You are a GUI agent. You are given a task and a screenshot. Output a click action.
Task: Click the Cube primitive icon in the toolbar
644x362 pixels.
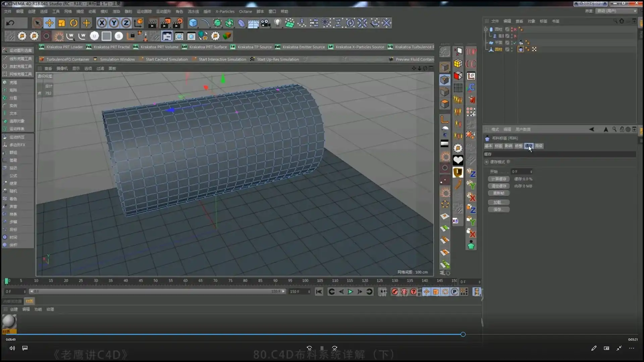[193, 23]
